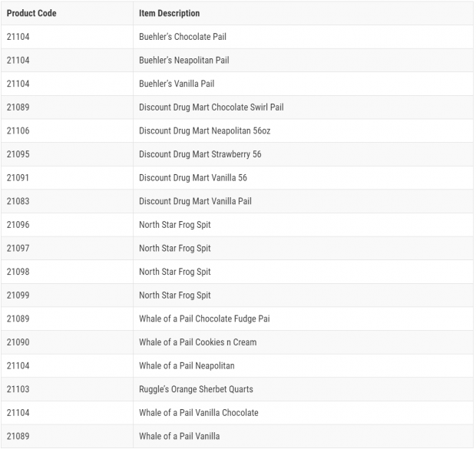The height and width of the screenshot is (449, 476).
Task: Click product code 21091
Action: tap(18, 177)
